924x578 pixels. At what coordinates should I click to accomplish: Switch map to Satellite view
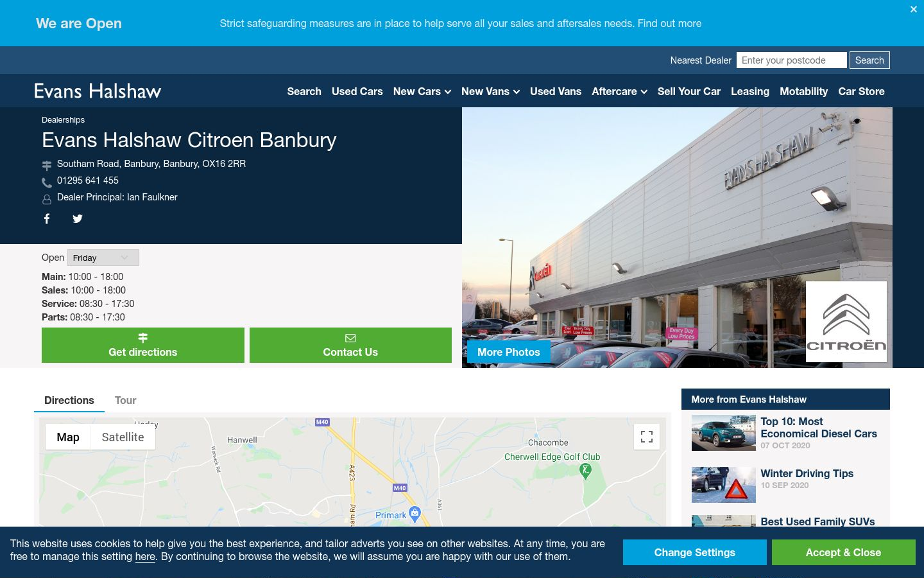pos(123,437)
